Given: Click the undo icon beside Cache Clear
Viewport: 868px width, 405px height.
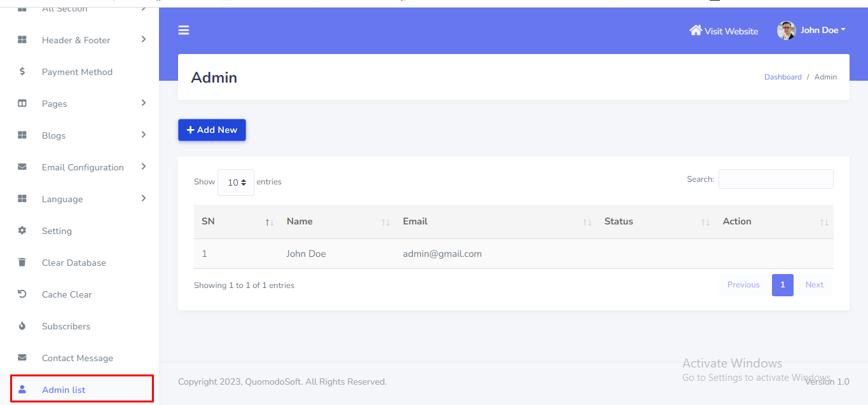Looking at the screenshot, I should pos(22,294).
